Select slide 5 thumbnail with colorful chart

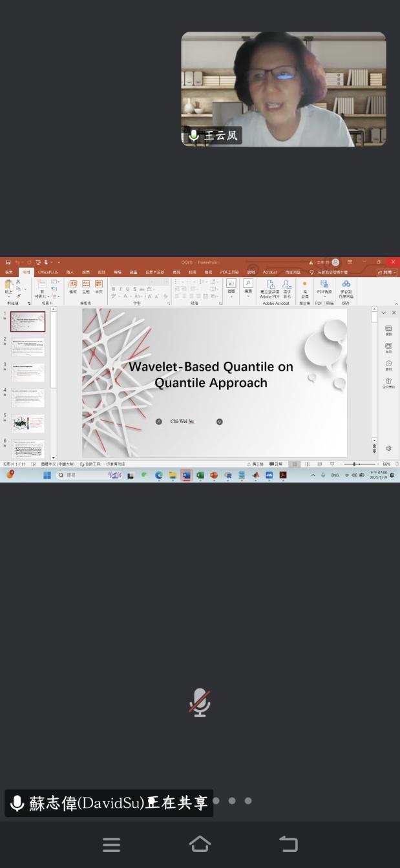click(x=28, y=424)
